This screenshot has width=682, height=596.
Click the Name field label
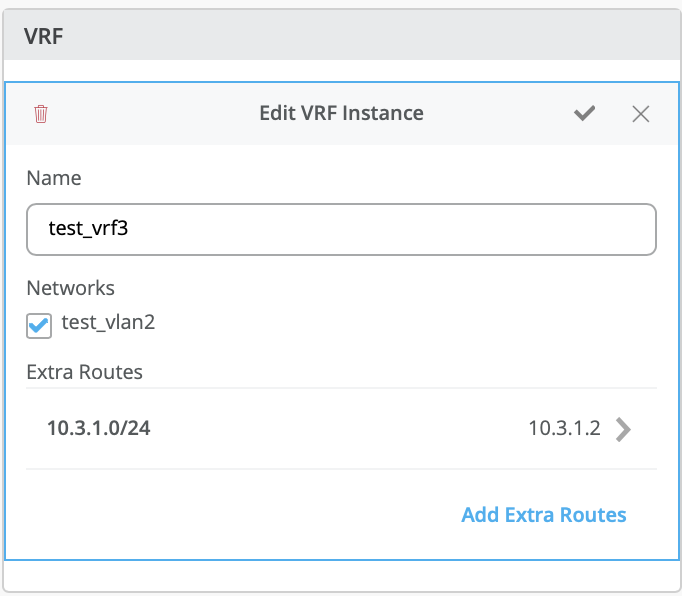(54, 178)
